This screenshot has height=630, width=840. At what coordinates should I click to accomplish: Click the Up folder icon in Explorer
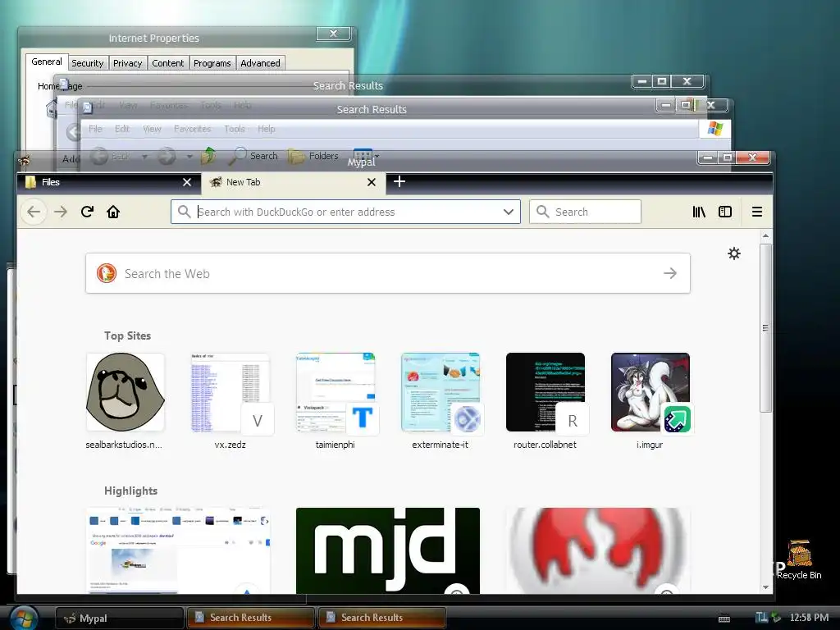pos(209,156)
